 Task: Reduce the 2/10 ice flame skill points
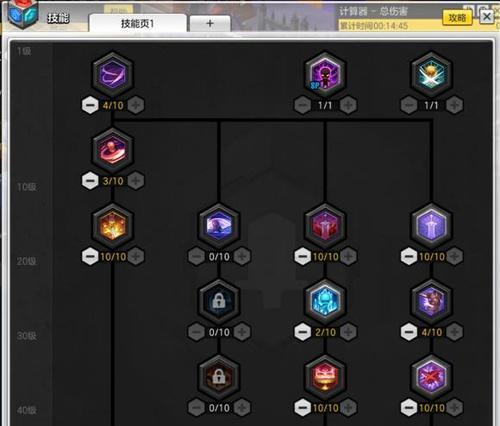302,332
